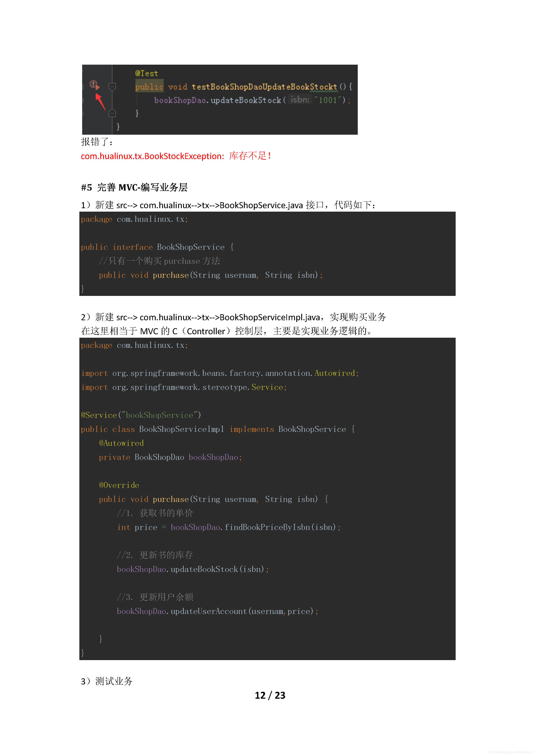Screen dimensions: 535x756
Task: Click the @Service("bookShopService") annotation
Action: point(141,415)
